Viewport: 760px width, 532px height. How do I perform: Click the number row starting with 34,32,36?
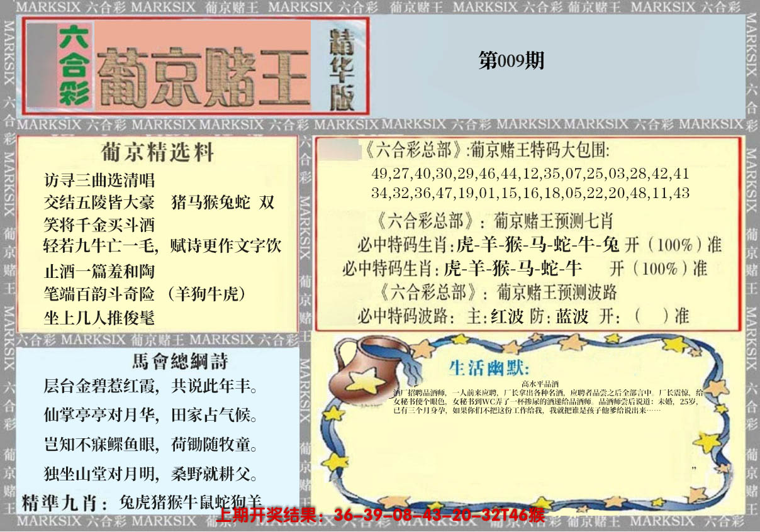530,193
